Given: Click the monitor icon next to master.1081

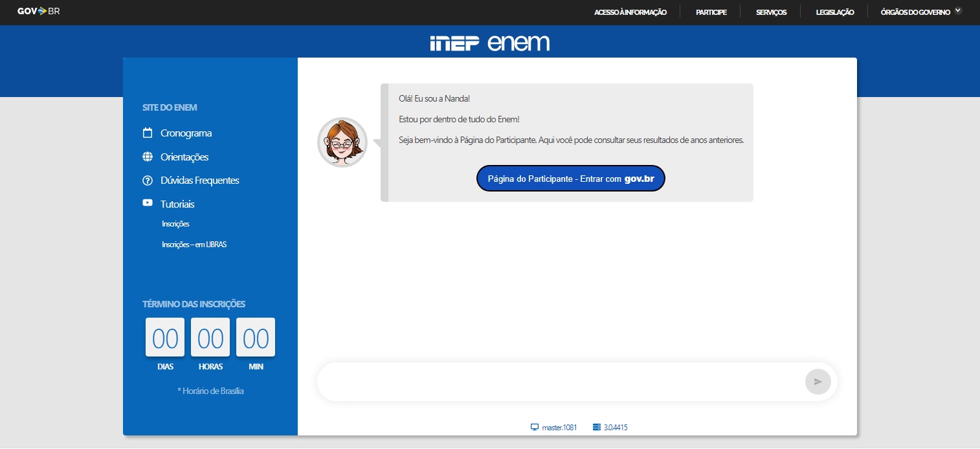Looking at the screenshot, I should tap(535, 427).
